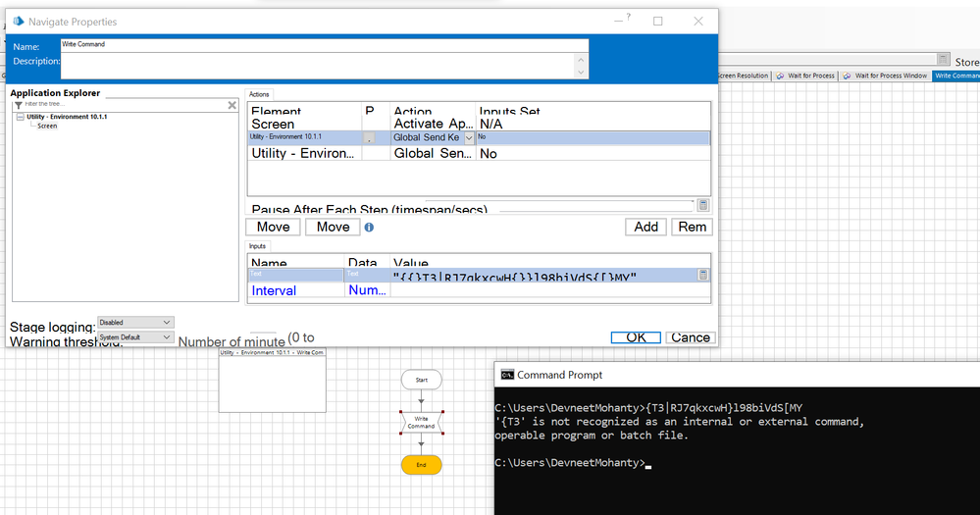Image resolution: width=980 pixels, height=515 pixels.
Task: Click the Store button at top right
Action: (966, 62)
